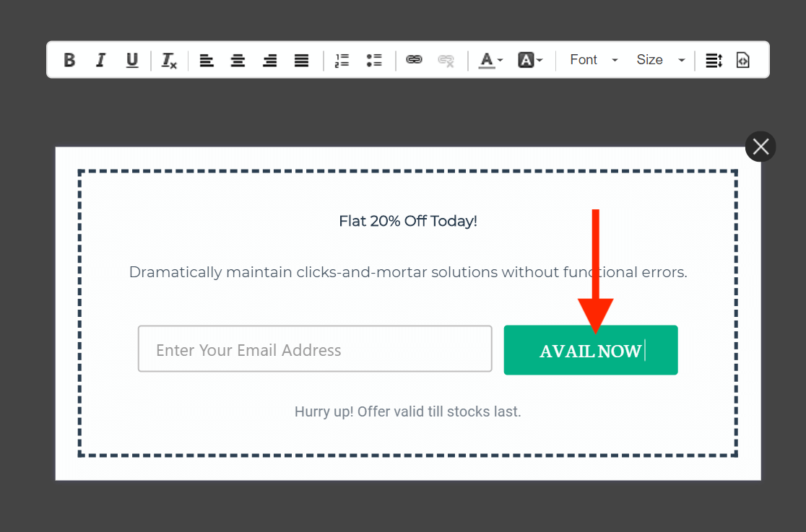Click the email address input field
The height and width of the screenshot is (532, 806).
[314, 349]
